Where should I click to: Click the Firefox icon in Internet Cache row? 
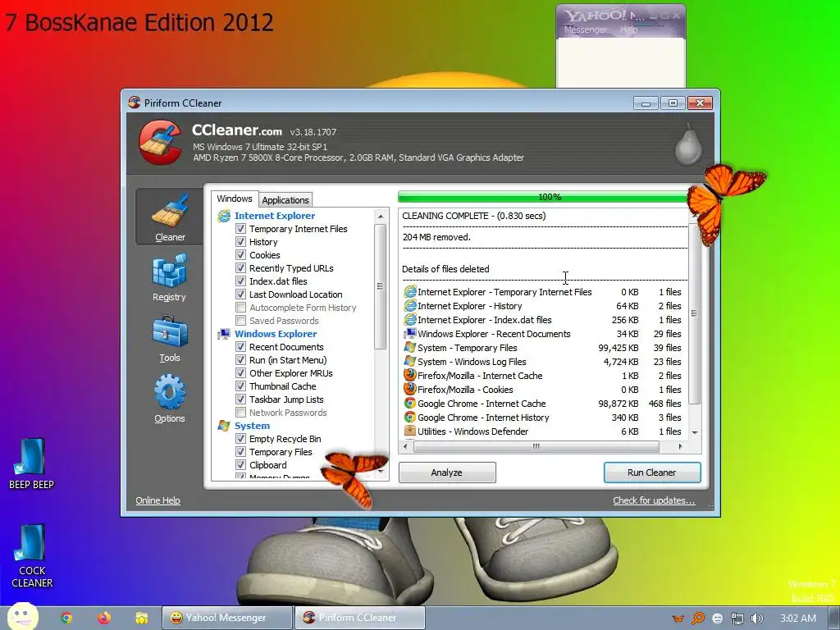point(410,375)
